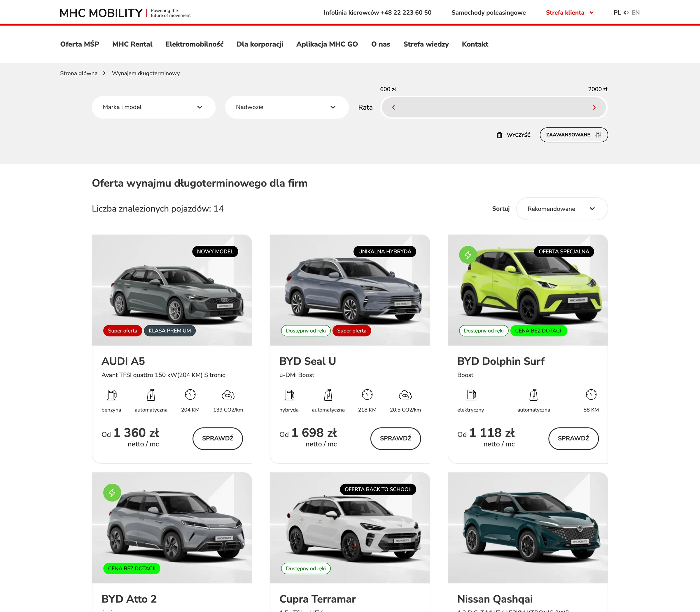700x612 pixels.
Task: Click the horsepower gauge icon on AUDI A5 card
Action: [x=190, y=395]
